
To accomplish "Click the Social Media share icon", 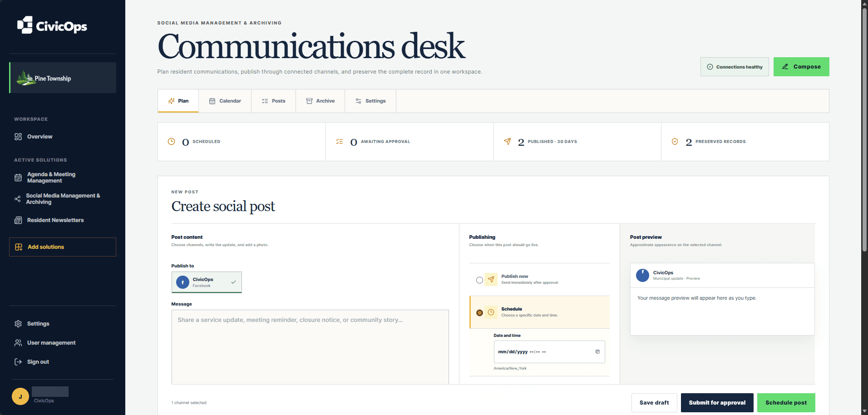I will point(18,199).
